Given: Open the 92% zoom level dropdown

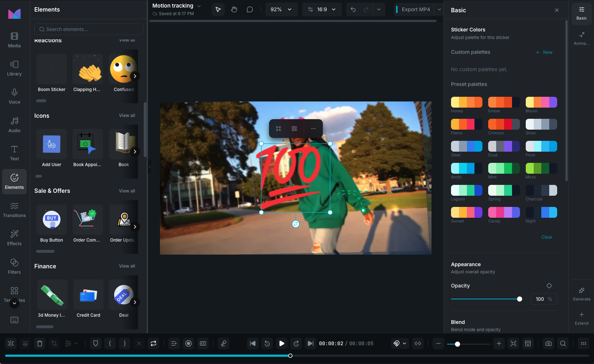Looking at the screenshot, I should pos(281,9).
